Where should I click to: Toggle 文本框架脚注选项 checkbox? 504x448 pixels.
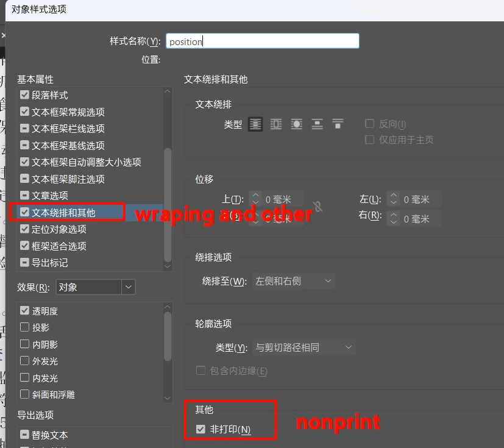(24, 179)
